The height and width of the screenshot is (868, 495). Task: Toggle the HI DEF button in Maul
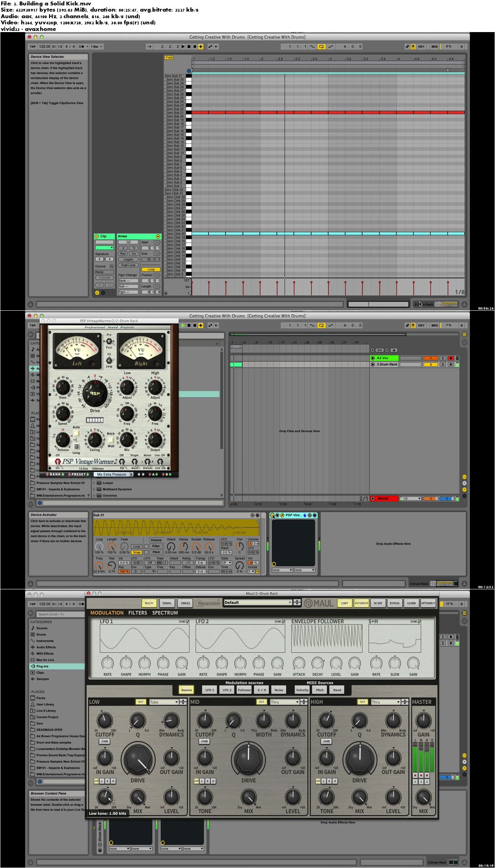(x=378, y=603)
